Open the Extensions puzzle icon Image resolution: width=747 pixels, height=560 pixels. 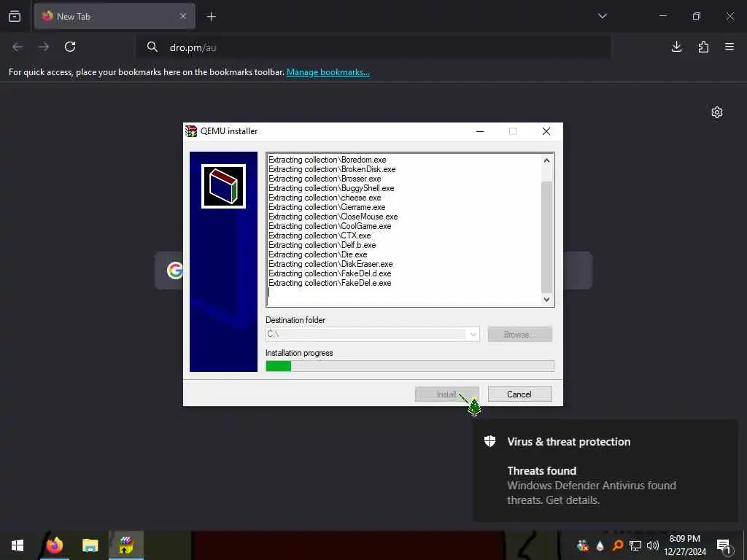[x=703, y=47]
